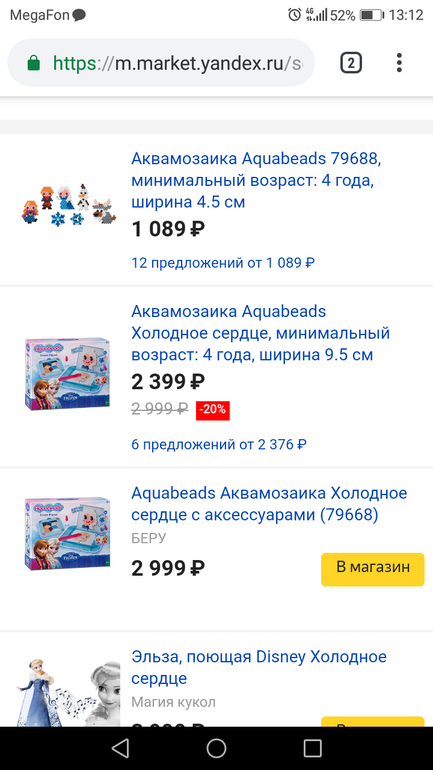Image resolution: width=433 pixels, height=770 pixels.
Task: Tap the battery indicator in status bar
Action: (x=371, y=15)
